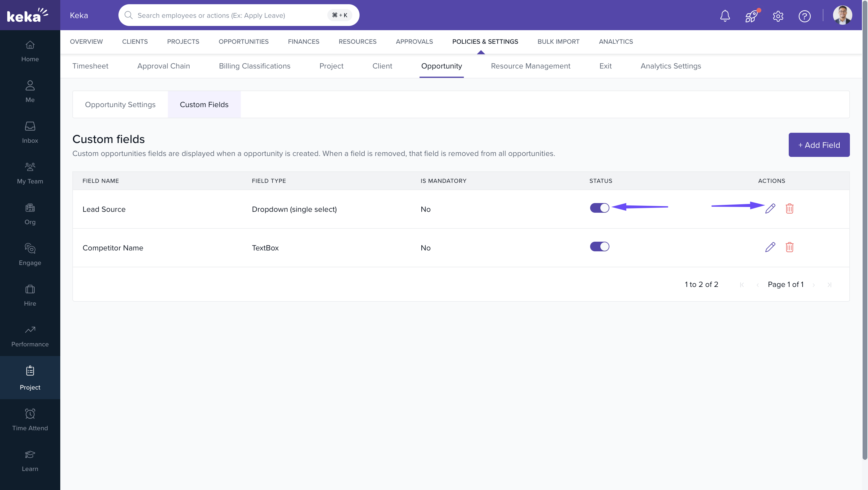Viewport: 868px width, 490px height.
Task: Click the vertical page scrollbar
Action: pyautogui.click(x=865, y=236)
